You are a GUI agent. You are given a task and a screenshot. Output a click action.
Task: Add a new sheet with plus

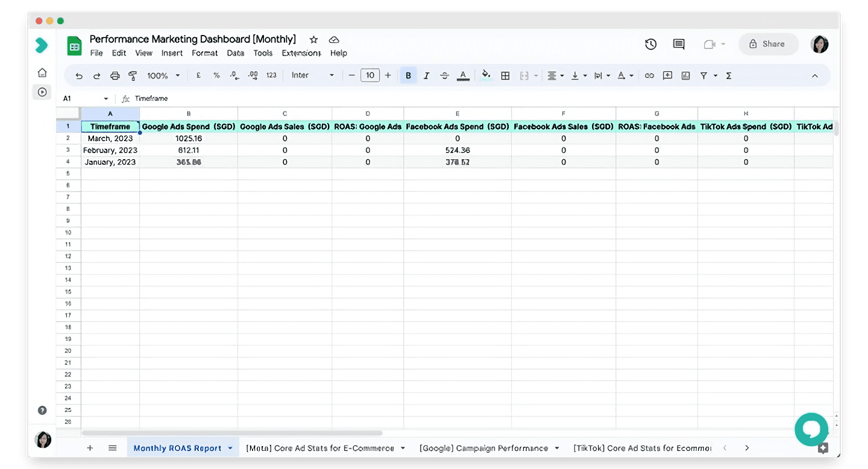point(90,448)
